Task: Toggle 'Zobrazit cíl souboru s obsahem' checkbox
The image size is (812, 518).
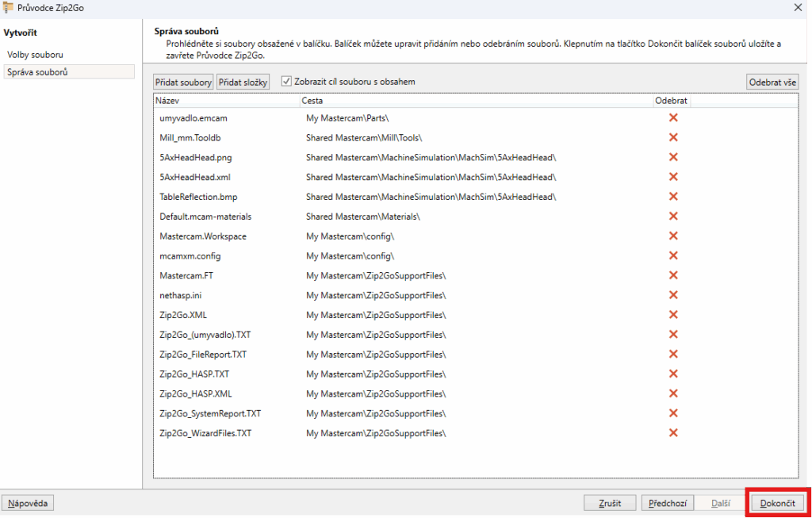Action: [x=287, y=82]
